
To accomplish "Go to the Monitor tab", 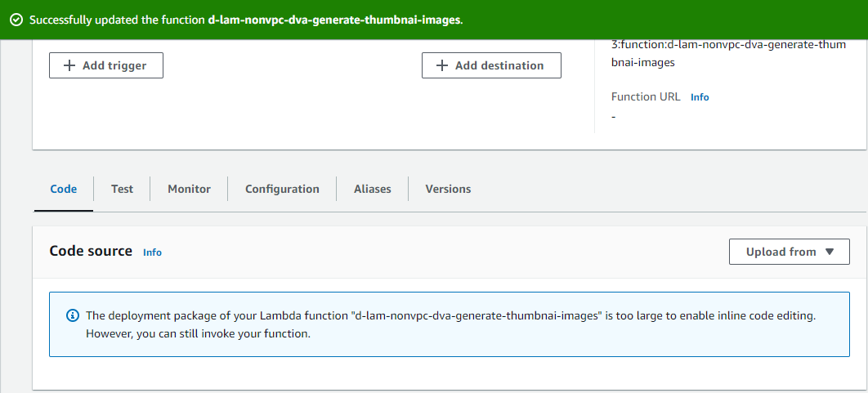I will (189, 189).
